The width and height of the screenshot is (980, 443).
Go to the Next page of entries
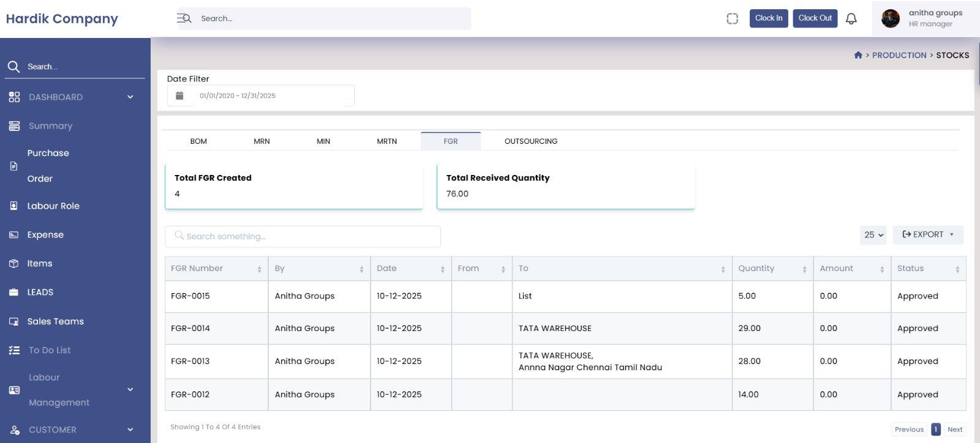pos(954,430)
